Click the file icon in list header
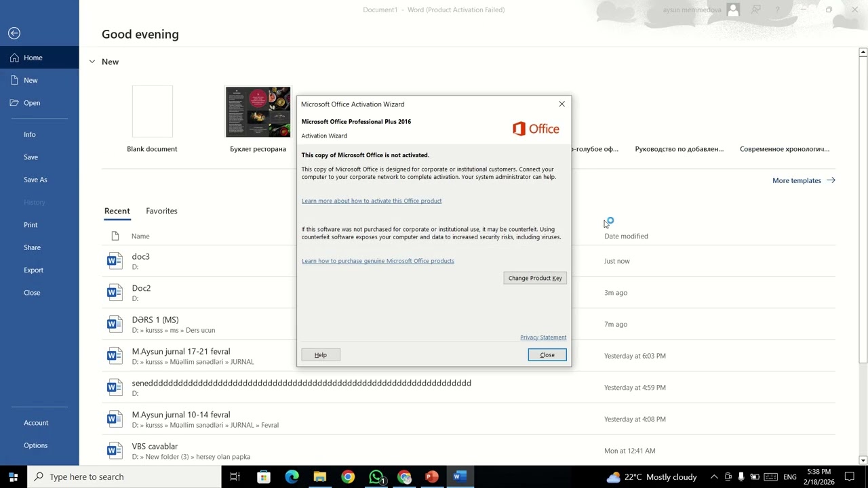868x488 pixels. point(115,236)
